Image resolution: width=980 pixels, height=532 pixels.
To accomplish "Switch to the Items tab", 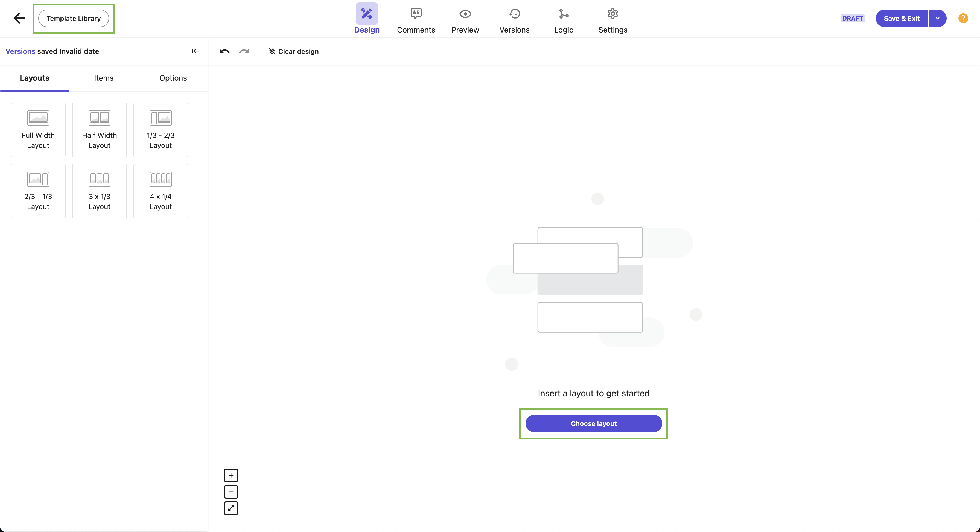I will coord(103,78).
